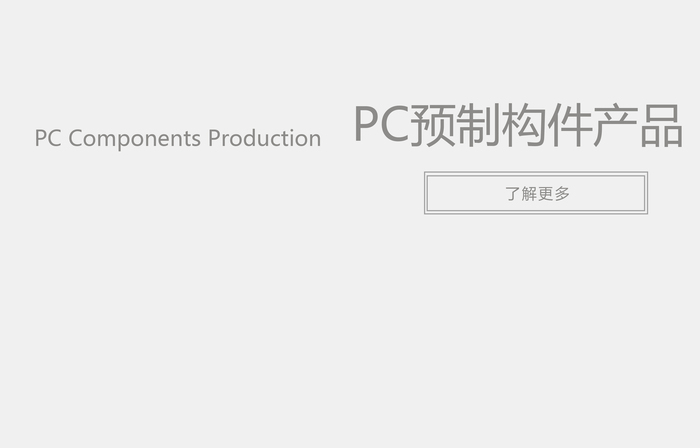
Task: Click the PC letters in English subtitle
Action: (x=48, y=138)
